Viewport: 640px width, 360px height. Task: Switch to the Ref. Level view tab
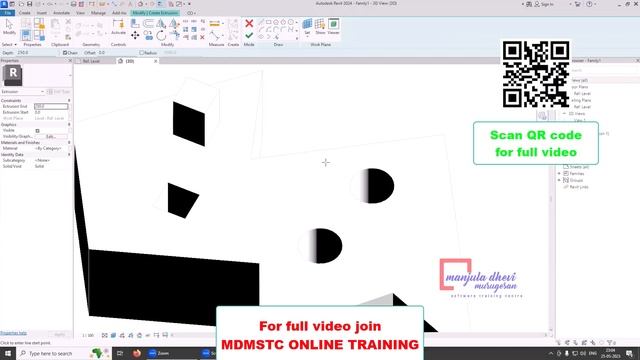91,61
